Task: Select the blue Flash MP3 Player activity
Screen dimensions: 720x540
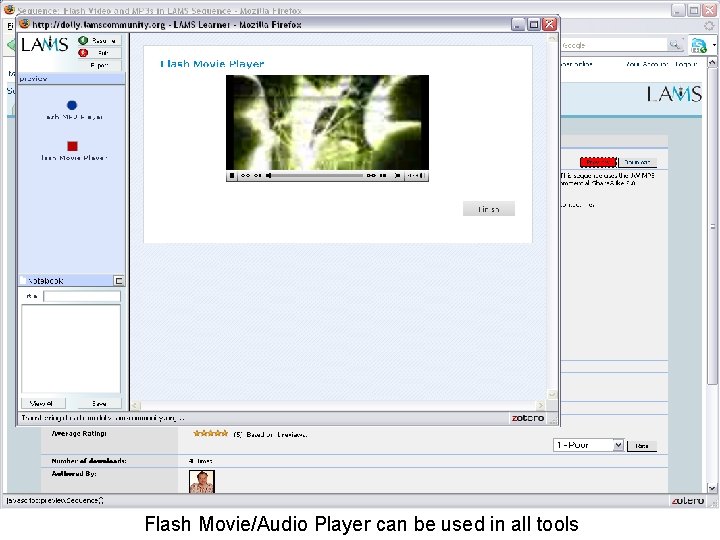Action: [x=72, y=105]
